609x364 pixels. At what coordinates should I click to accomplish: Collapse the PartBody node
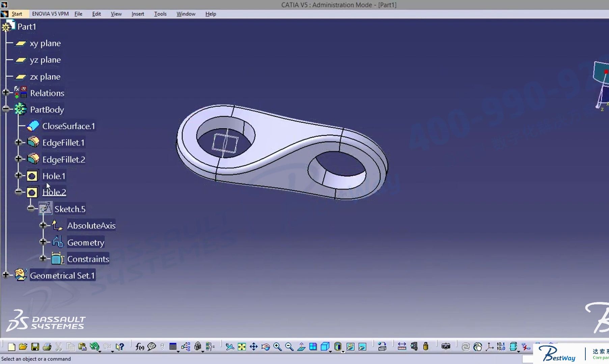pyautogui.click(x=6, y=109)
